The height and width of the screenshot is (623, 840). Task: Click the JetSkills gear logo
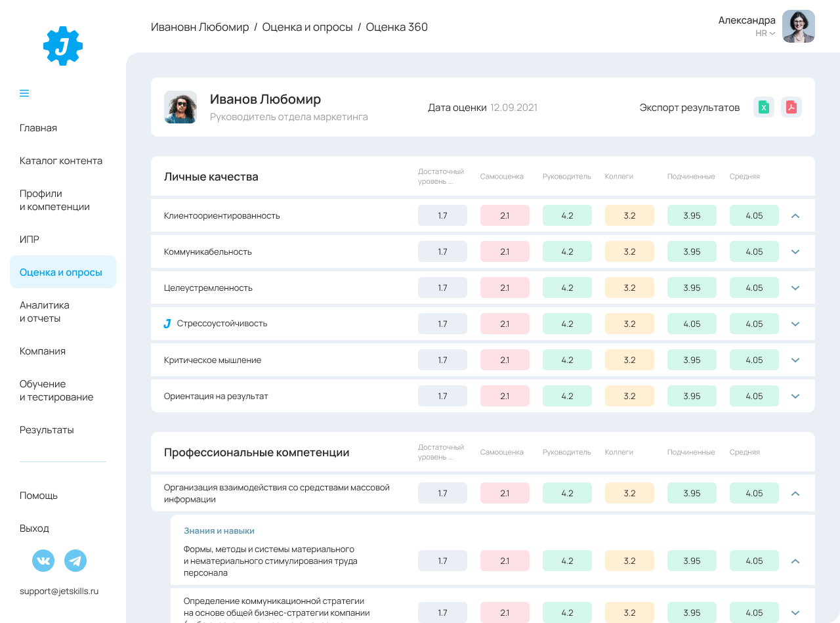pyautogui.click(x=63, y=46)
